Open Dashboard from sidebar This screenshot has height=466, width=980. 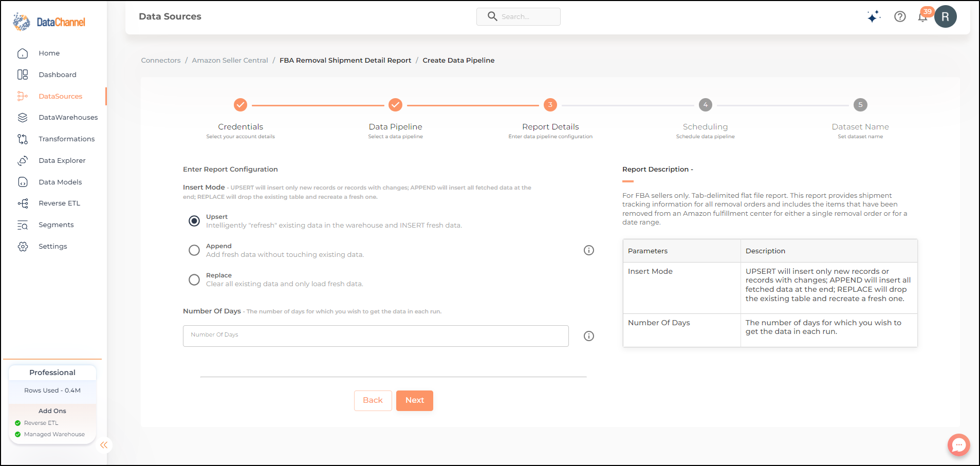(58, 74)
